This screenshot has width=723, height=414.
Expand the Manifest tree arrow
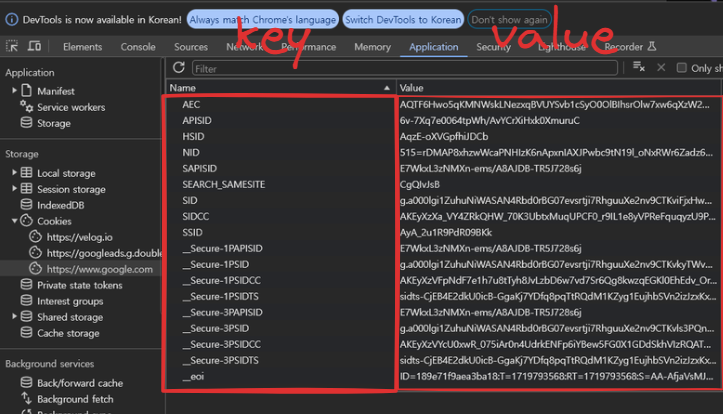pyautogui.click(x=14, y=90)
